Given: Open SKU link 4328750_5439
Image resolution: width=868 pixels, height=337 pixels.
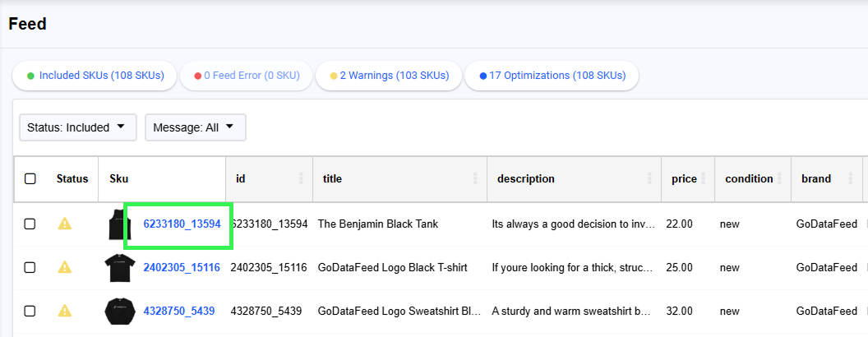Looking at the screenshot, I should point(178,311).
